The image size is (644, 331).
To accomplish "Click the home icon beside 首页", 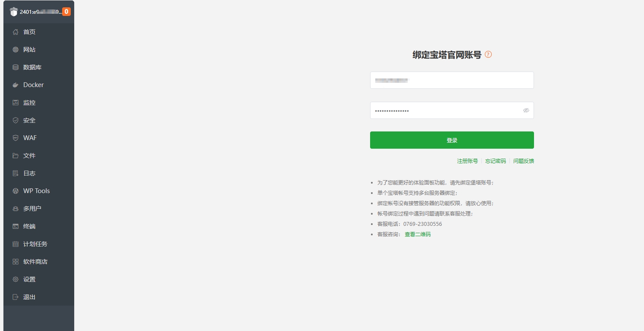I will click(16, 32).
